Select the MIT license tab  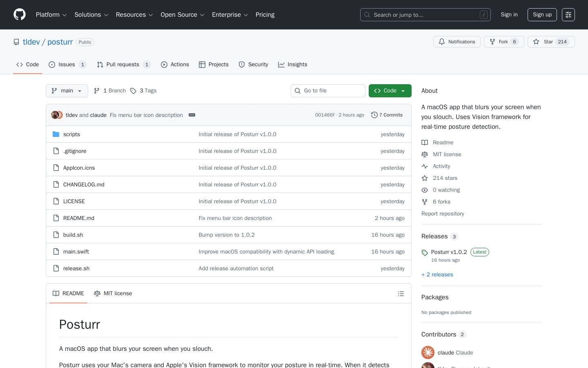tap(113, 294)
